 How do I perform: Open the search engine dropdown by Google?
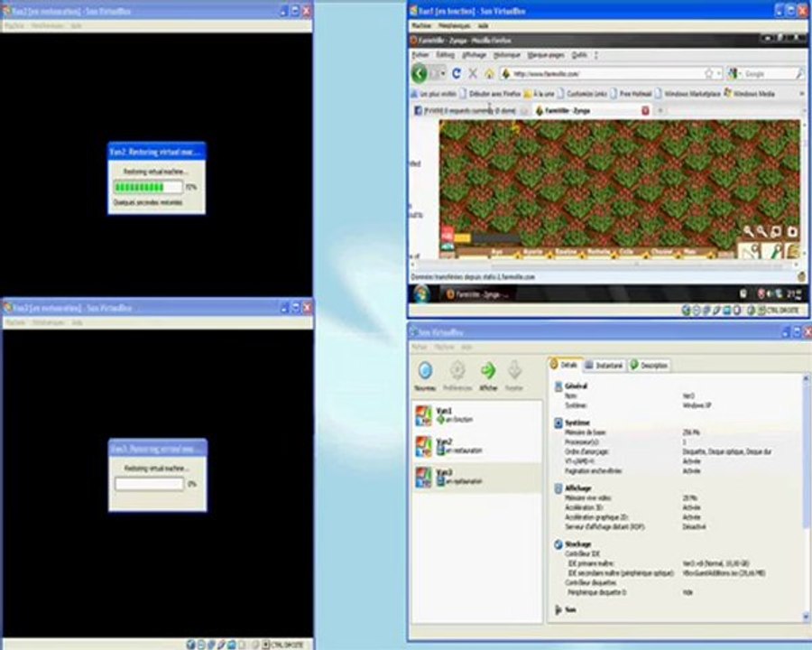click(x=741, y=74)
